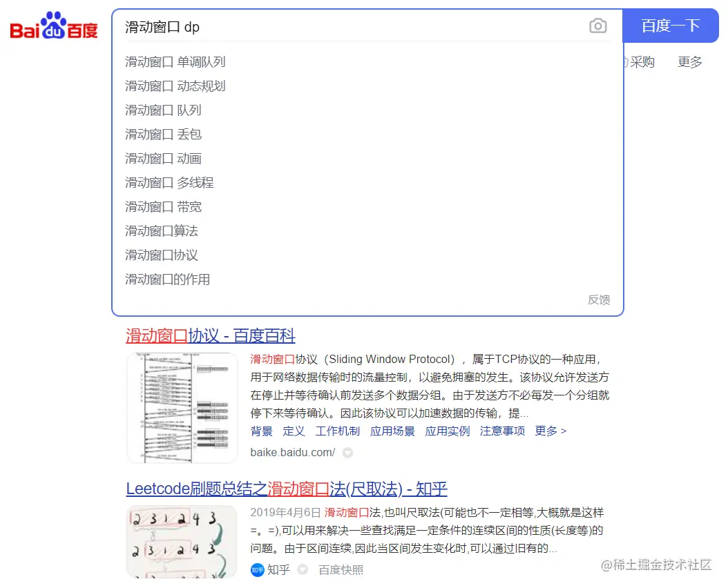Click the Baidu logo
The height and width of the screenshot is (588, 728).
click(54, 26)
